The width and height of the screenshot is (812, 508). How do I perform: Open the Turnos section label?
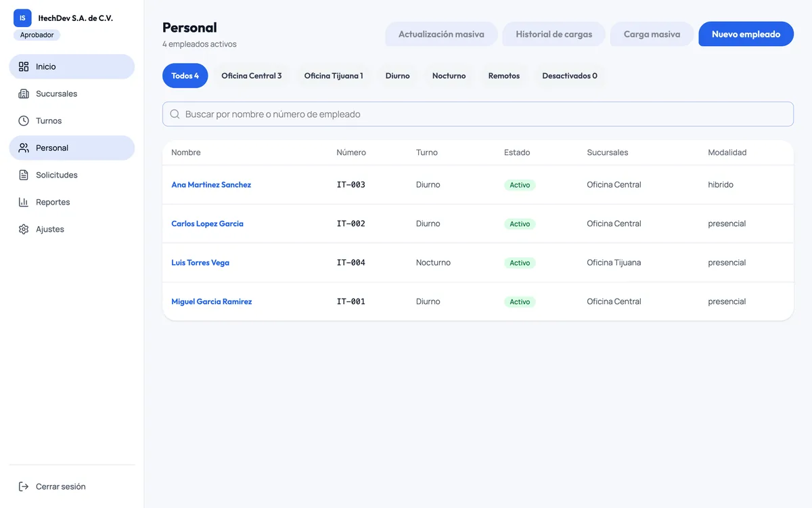(49, 121)
